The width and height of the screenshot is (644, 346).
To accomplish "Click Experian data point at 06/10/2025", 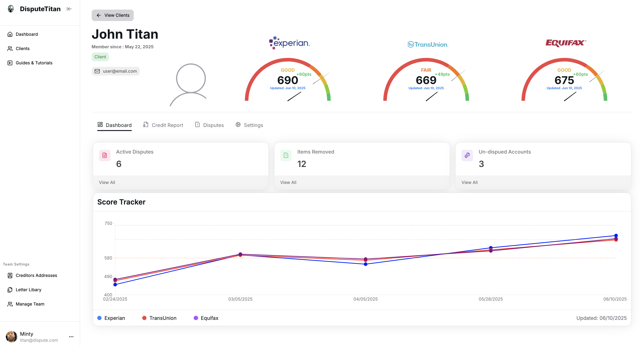I will tap(616, 236).
